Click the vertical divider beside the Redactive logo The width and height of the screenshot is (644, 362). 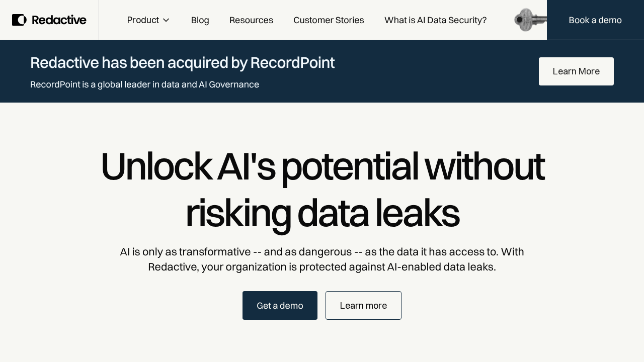coord(99,20)
